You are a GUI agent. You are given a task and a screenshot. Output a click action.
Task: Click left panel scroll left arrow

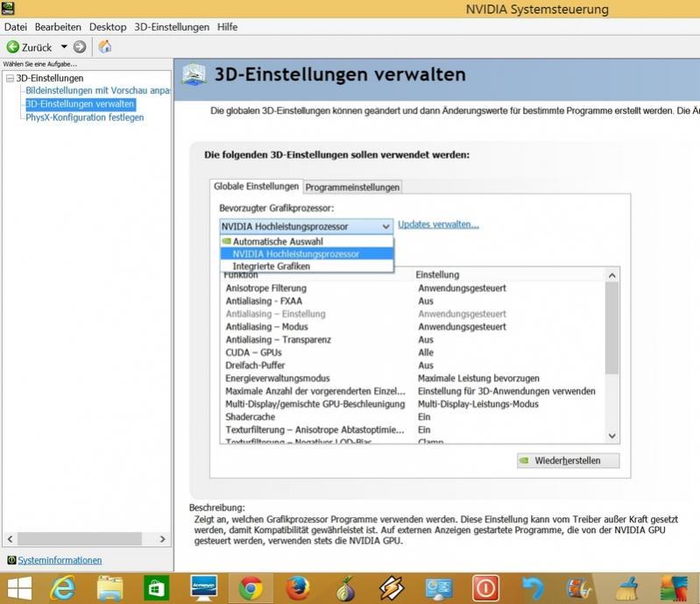[x=11, y=539]
